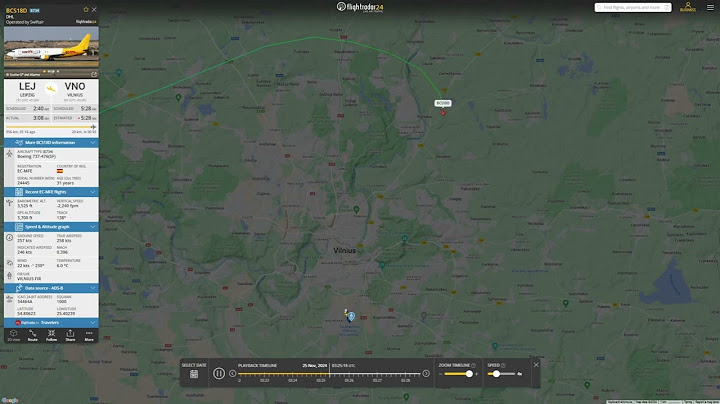The width and height of the screenshot is (720, 404).
Task: Click the flight progress bar
Action: 51,127
